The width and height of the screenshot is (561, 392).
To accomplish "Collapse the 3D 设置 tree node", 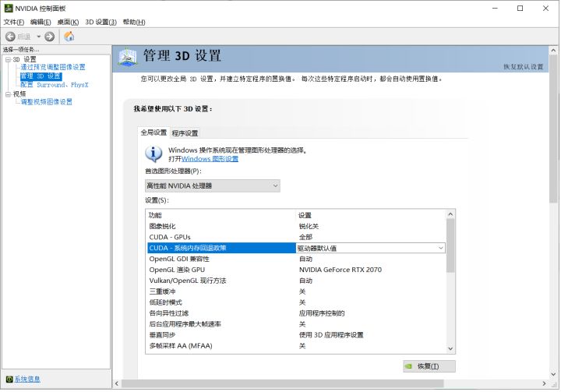I will [8, 59].
